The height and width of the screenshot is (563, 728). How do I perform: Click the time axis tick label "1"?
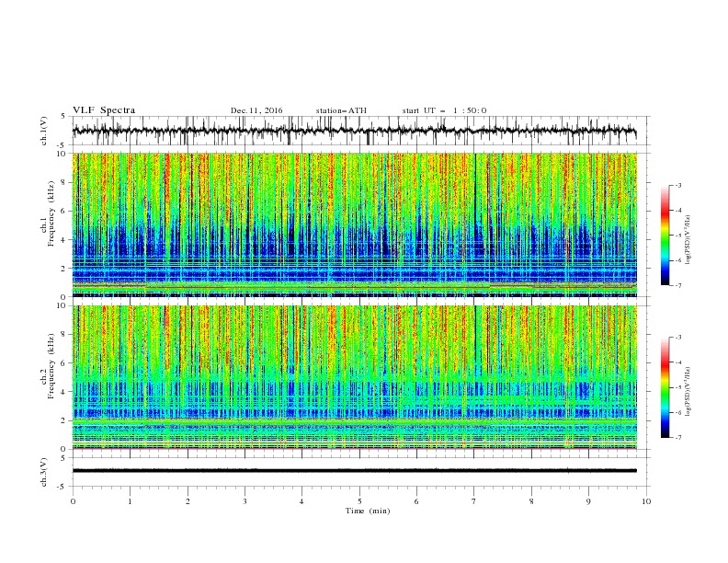tap(130, 501)
